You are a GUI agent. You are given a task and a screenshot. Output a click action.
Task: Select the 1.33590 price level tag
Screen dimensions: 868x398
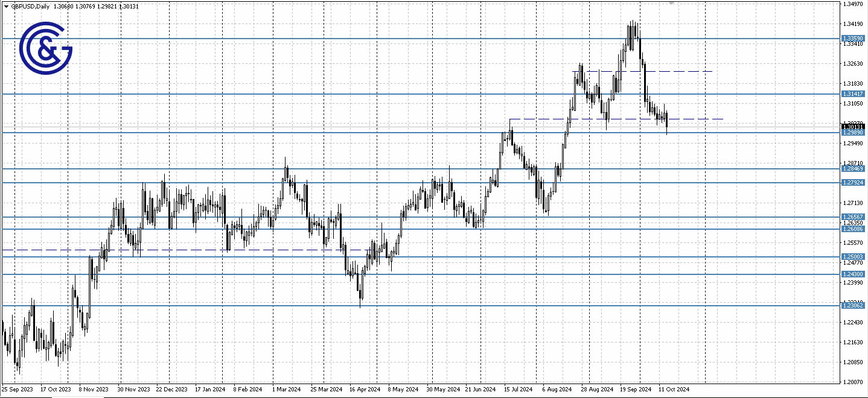click(x=854, y=38)
